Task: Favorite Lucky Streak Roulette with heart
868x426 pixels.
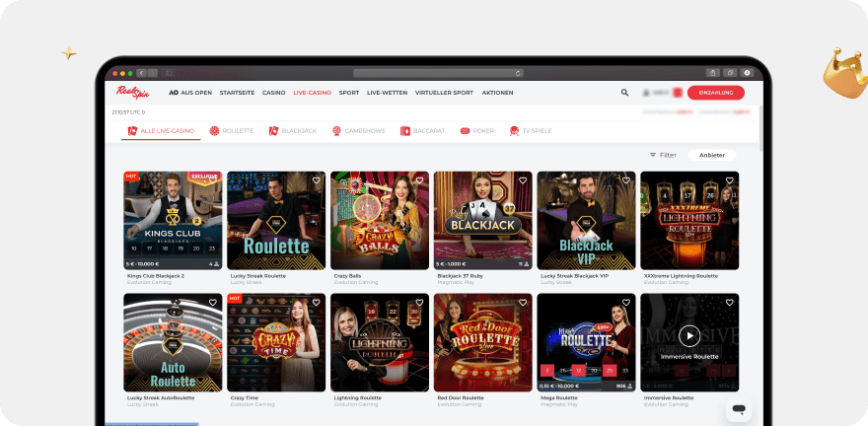Action: tap(316, 180)
